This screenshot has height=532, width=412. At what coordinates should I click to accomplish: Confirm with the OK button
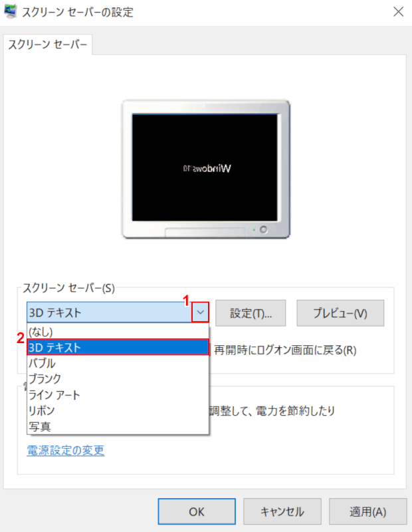click(x=197, y=511)
